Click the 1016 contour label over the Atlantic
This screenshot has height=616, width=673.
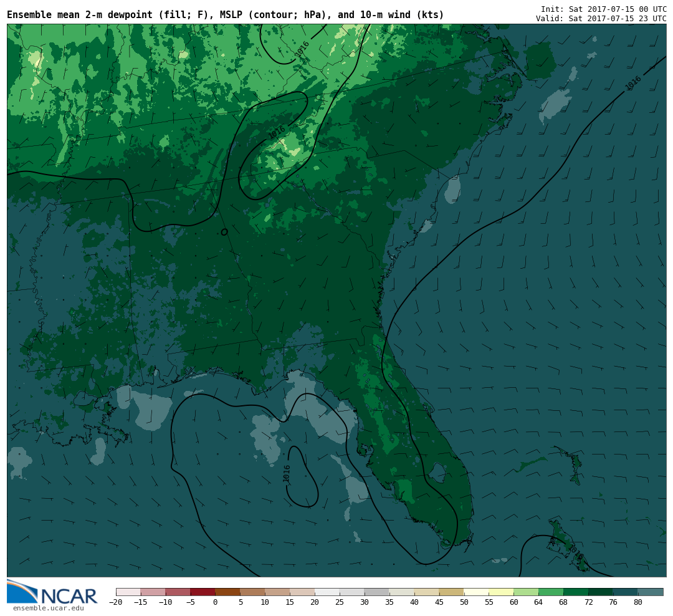633,83
